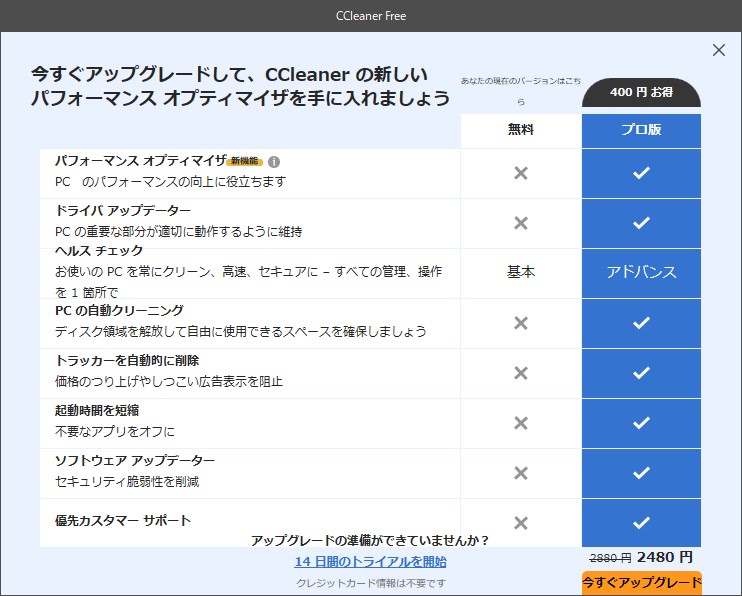Click the pro-column checkmark for PC の自動クリーニング
This screenshot has width=742, height=596.
click(641, 323)
